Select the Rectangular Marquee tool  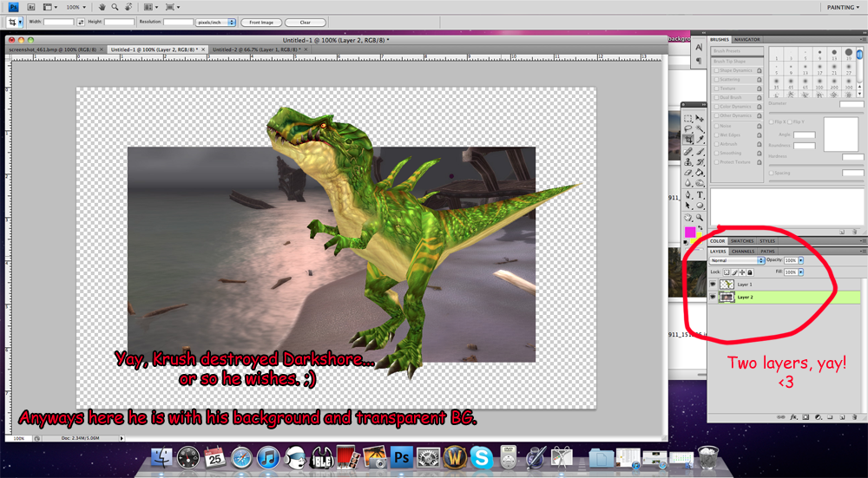687,118
